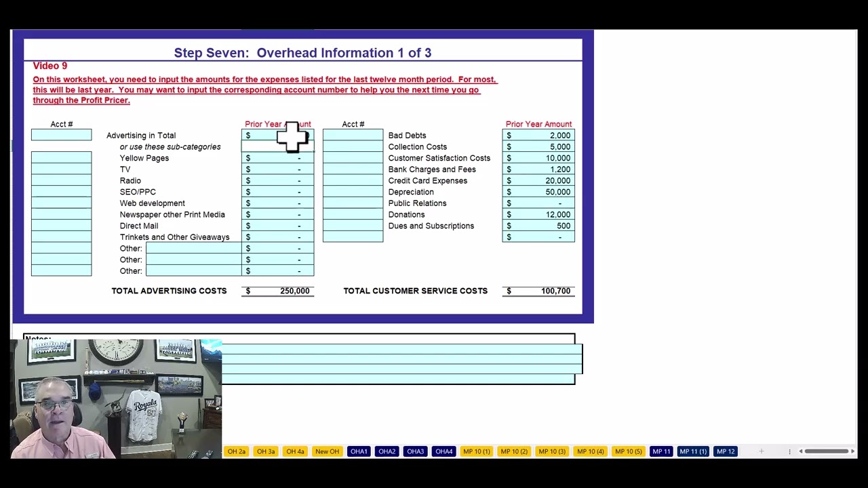Select Donations amount cell showing 12,000
The image size is (868, 488).
click(x=538, y=215)
